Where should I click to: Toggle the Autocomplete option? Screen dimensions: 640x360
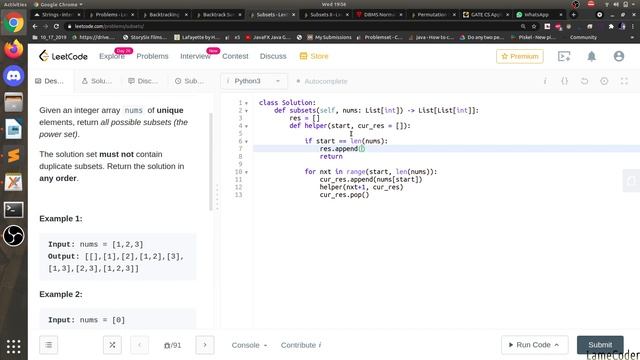(x=322, y=81)
